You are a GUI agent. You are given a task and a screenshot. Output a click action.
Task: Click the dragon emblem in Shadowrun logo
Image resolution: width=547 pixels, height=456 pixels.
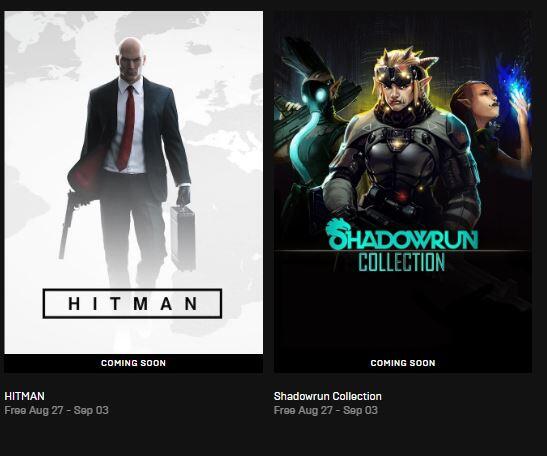click(337, 234)
